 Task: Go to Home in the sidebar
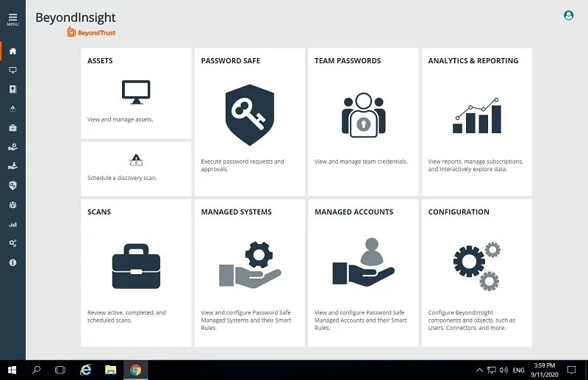[x=12, y=51]
